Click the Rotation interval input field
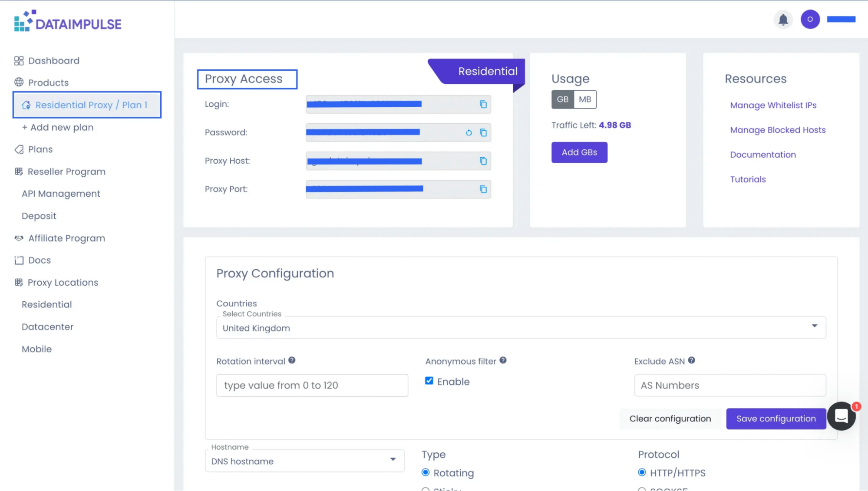This screenshot has width=868, height=491. tap(312, 385)
